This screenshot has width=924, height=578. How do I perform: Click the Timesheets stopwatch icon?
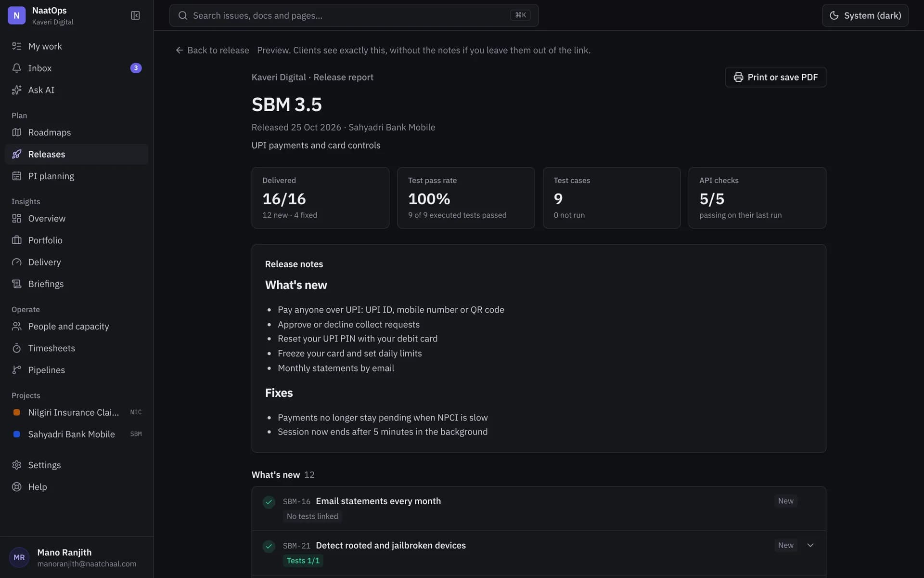pos(17,348)
